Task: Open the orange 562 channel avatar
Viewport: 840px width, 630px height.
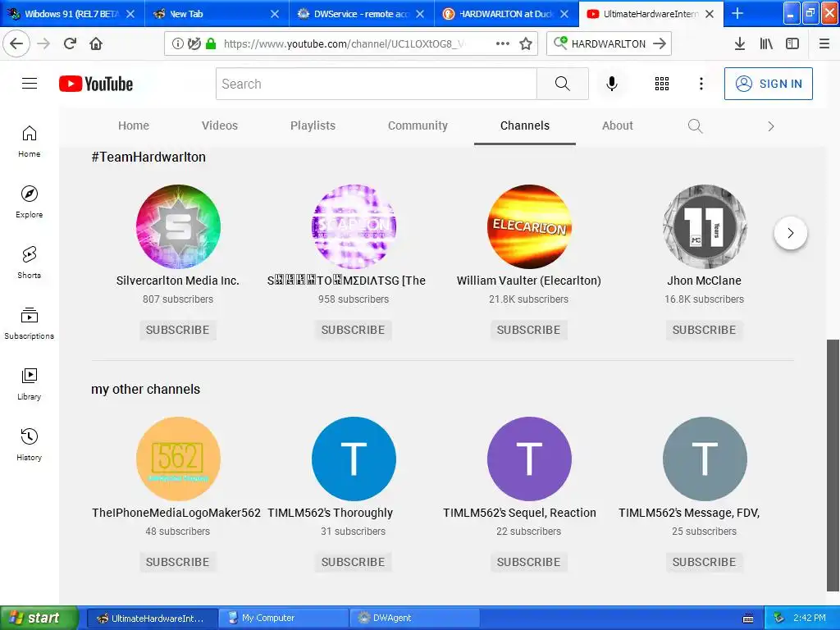Action: point(178,459)
